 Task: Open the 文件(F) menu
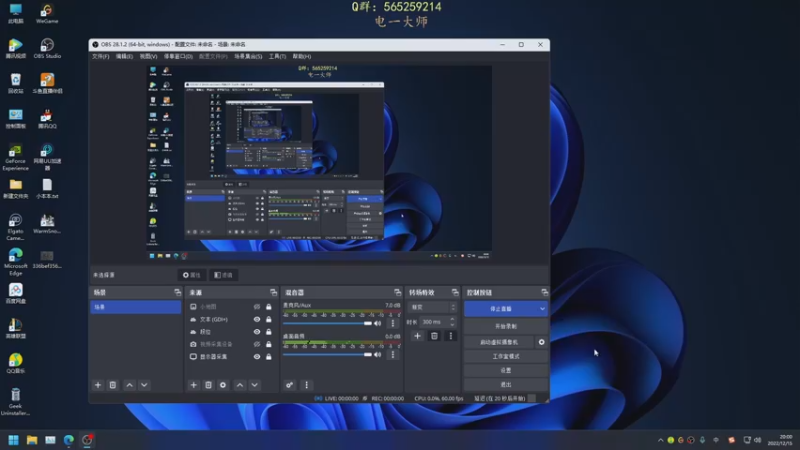[101, 56]
